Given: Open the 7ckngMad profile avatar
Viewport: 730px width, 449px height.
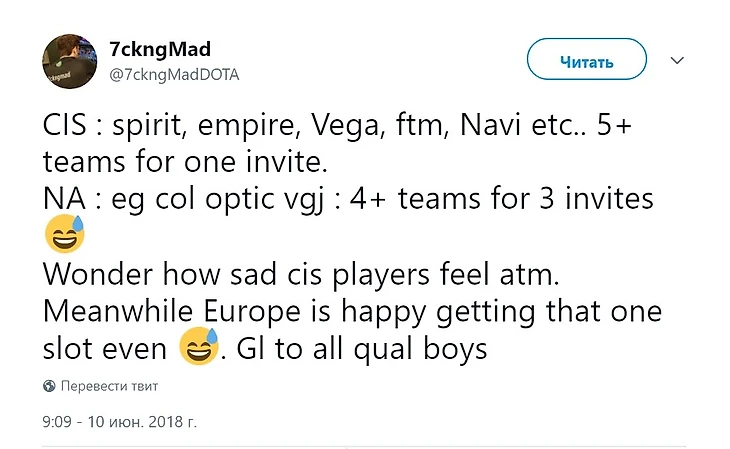Looking at the screenshot, I should (x=69, y=60).
